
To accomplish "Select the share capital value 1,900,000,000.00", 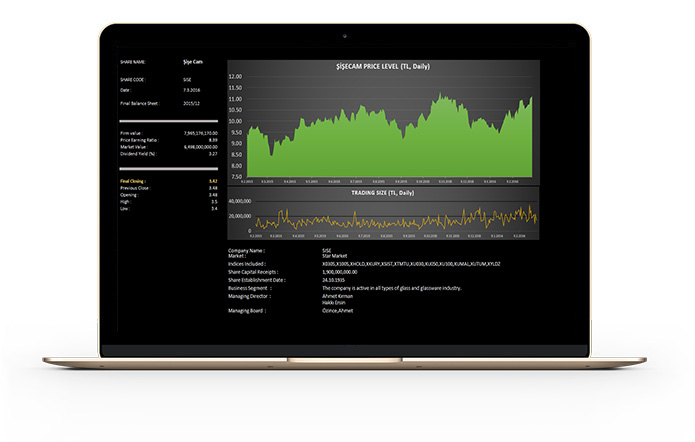I will point(340,272).
